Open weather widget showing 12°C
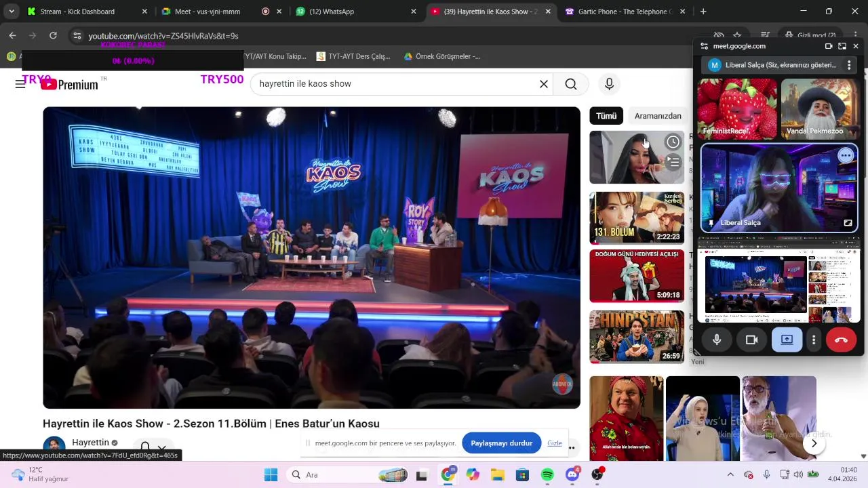Screen dimensions: 868x488 click(x=41, y=474)
